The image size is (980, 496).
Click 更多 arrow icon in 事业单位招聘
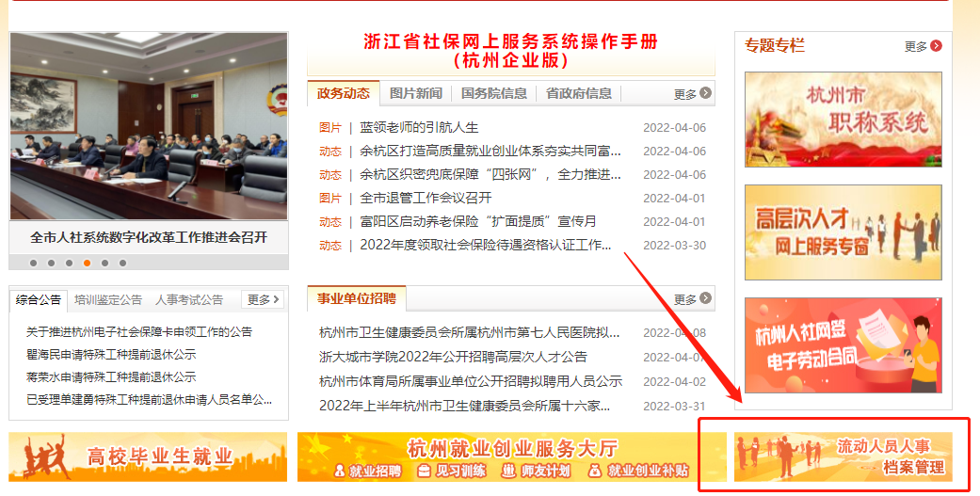click(x=706, y=298)
